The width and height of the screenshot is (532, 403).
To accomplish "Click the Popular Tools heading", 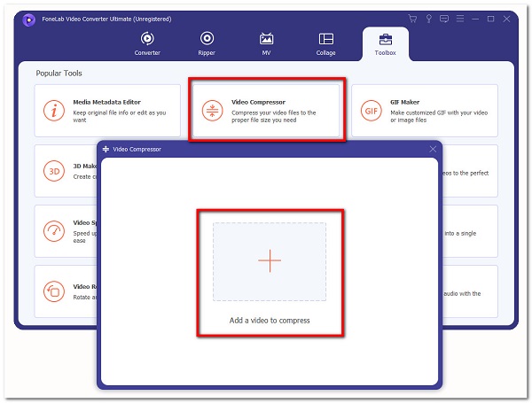I will coord(59,74).
